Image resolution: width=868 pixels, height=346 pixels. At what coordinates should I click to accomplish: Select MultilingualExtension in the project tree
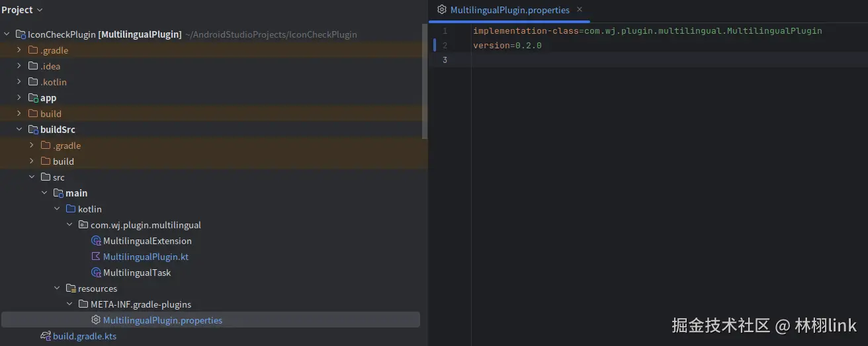(x=148, y=241)
